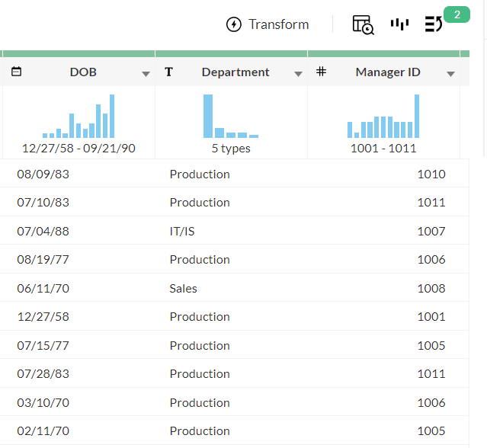Click the Transform lightning bolt icon
Viewport: 487px width, 448px height.
tap(234, 24)
